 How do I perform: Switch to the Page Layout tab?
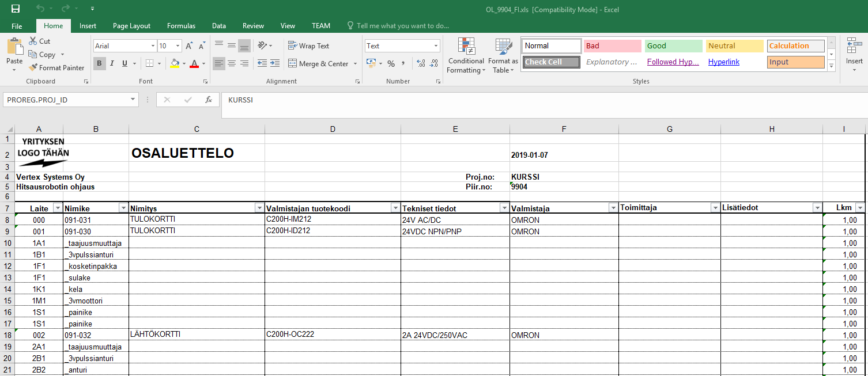click(131, 26)
